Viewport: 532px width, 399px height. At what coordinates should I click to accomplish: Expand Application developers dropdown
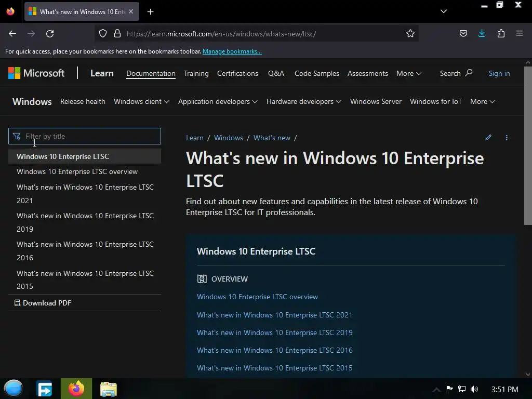point(218,101)
